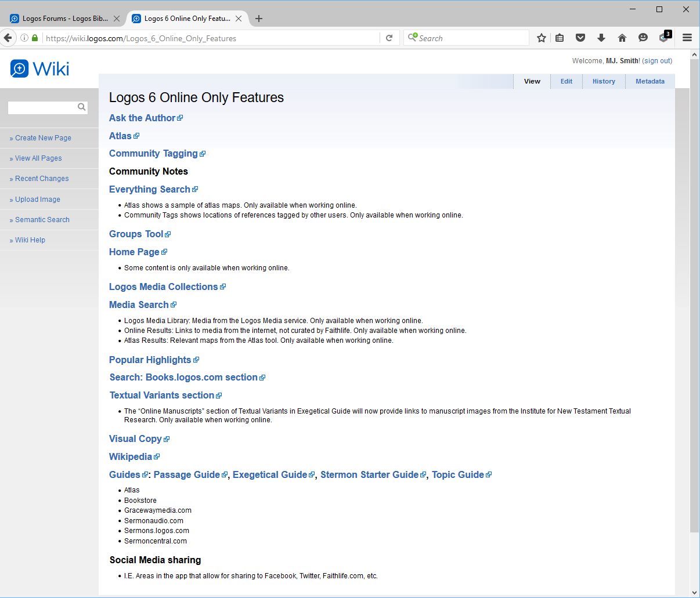Open the Metadata tab
The image size is (700, 598).
(650, 81)
